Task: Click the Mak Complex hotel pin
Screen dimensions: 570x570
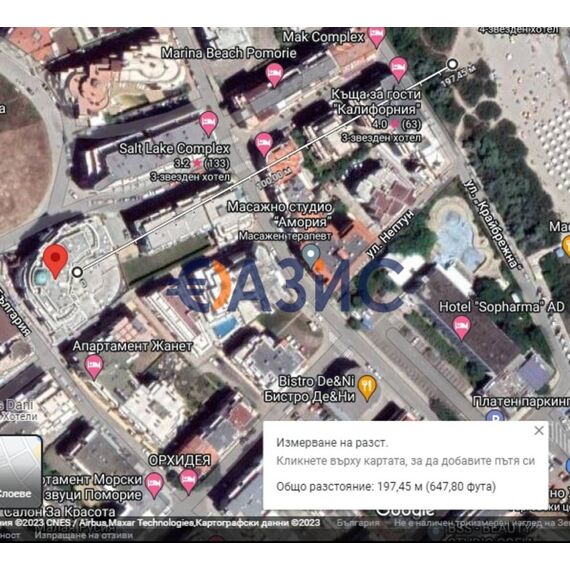Action: click(x=377, y=36)
